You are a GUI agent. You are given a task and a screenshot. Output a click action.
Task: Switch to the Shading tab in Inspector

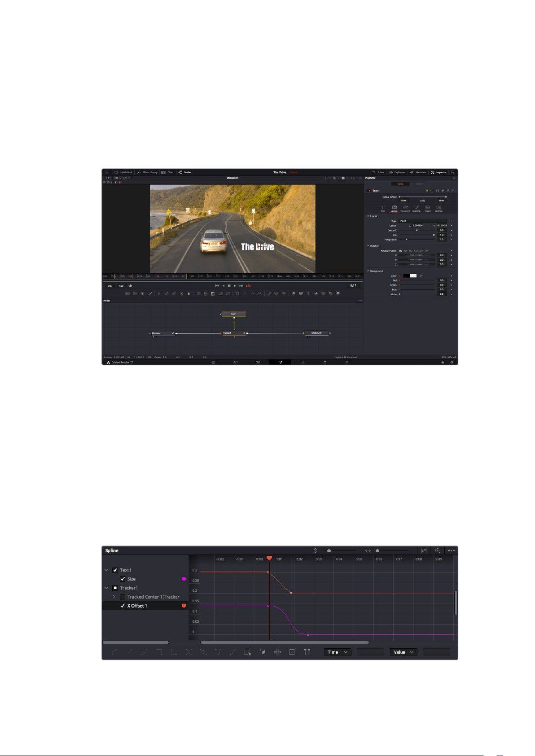417,209
